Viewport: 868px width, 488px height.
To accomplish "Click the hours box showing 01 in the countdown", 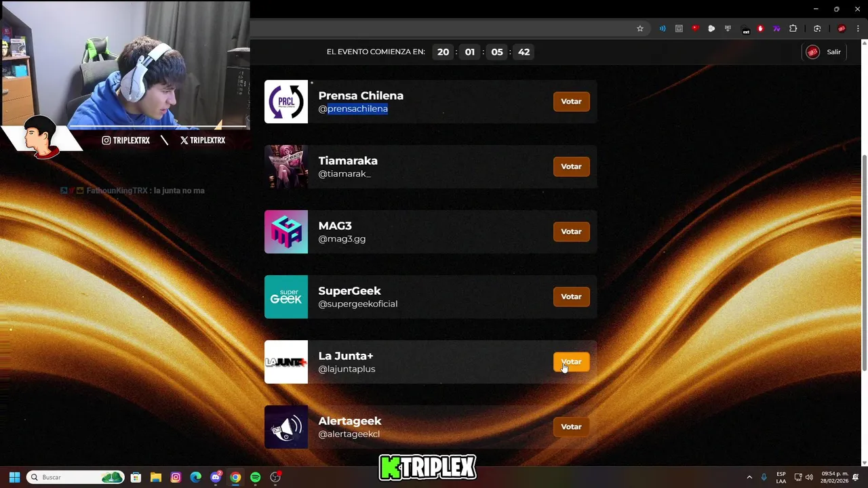I will click(470, 52).
